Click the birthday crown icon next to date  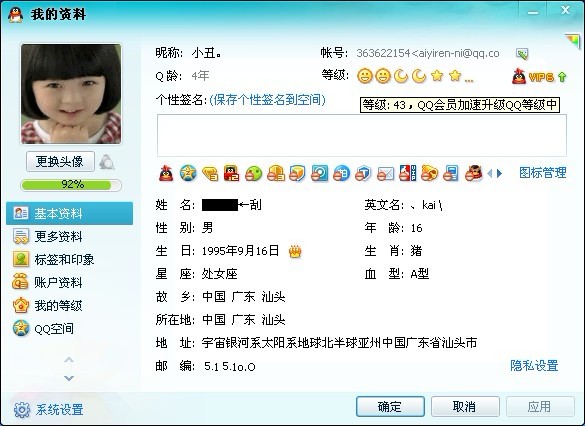[x=295, y=252]
